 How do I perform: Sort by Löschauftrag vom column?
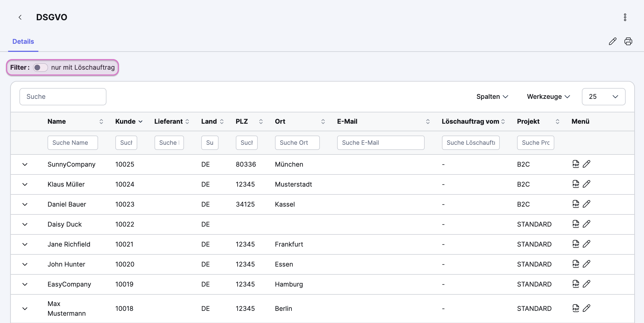[503, 122]
